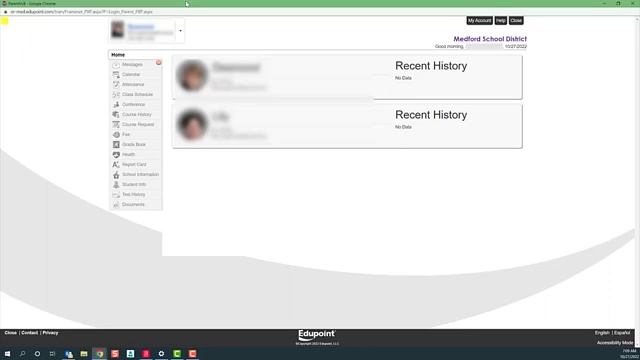Image resolution: width=640 pixels, height=360 pixels.
Task: Open the student selector dropdown arrow
Action: tap(180, 31)
